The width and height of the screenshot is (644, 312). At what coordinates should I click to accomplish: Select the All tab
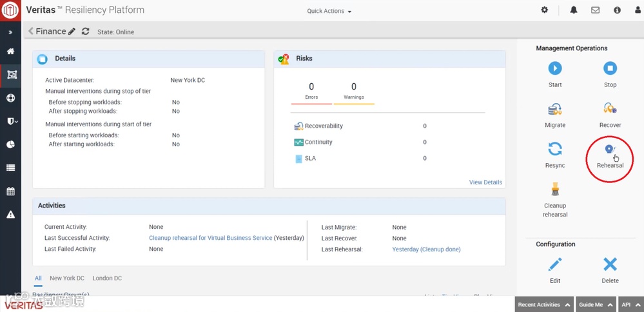tap(38, 278)
